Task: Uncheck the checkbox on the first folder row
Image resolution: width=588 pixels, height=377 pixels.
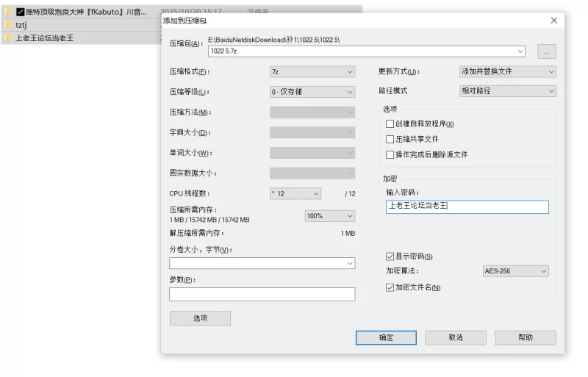Action: pyautogui.click(x=21, y=12)
